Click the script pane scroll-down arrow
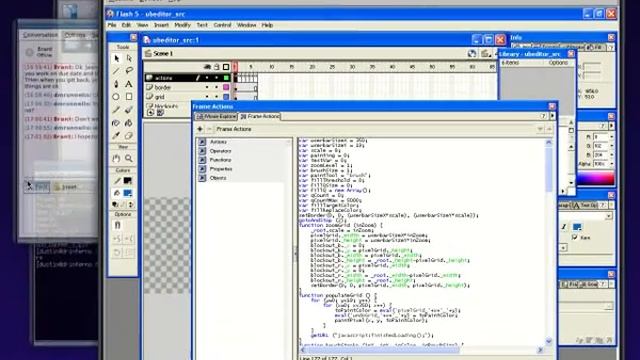This screenshot has height=360, width=640. tap(549, 341)
